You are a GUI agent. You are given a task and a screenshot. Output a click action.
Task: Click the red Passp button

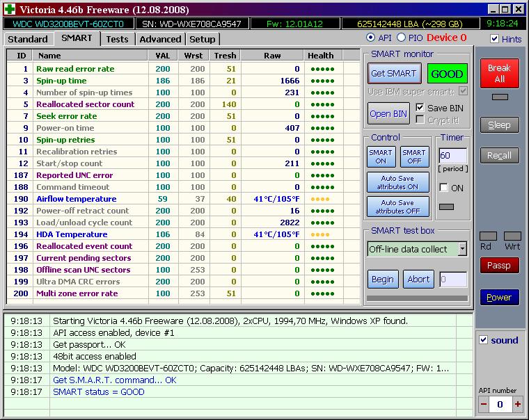(x=499, y=265)
